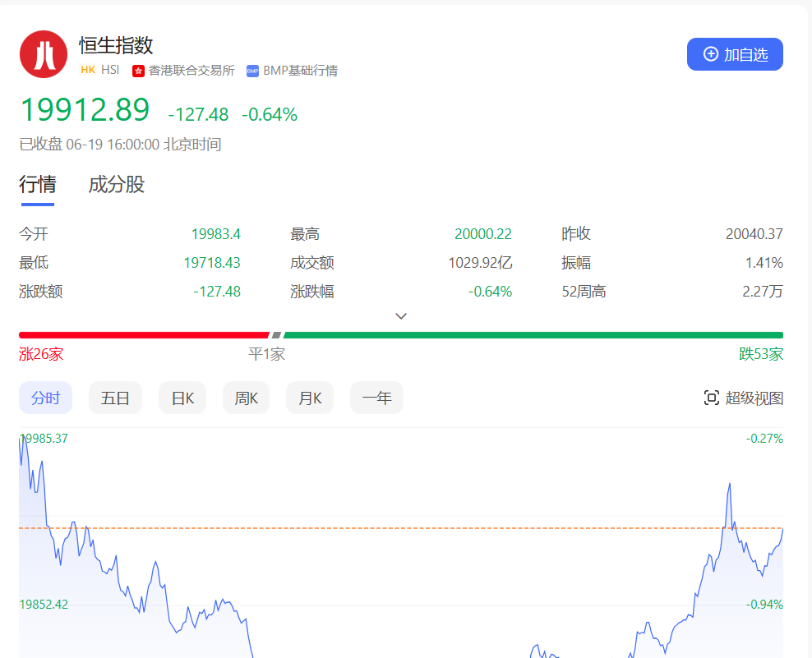Click the 跌53家 label
This screenshot has width=812, height=658.
[761, 354]
